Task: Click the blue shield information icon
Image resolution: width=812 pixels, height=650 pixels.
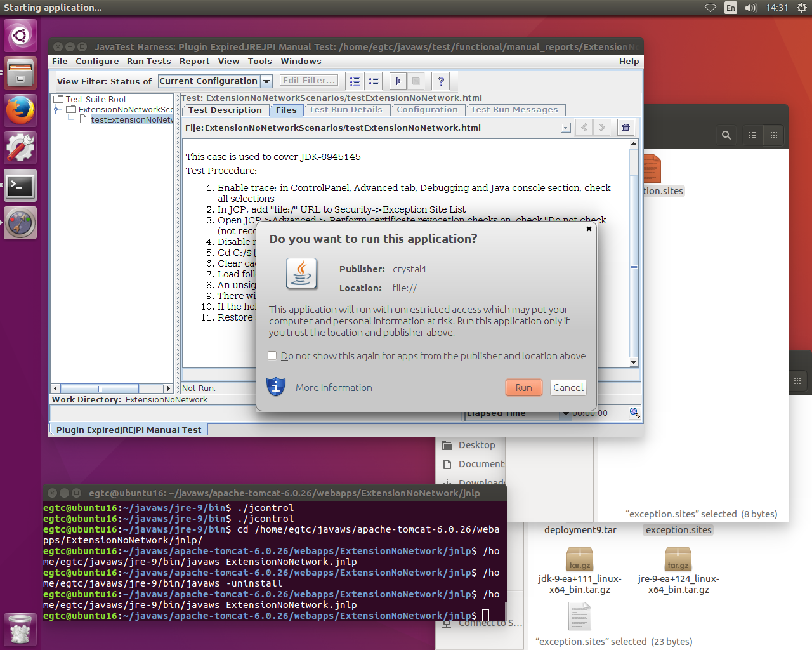Action: [x=276, y=387]
